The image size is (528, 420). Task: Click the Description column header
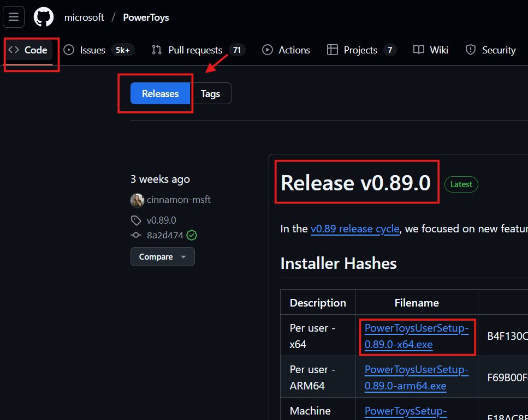pyautogui.click(x=318, y=303)
